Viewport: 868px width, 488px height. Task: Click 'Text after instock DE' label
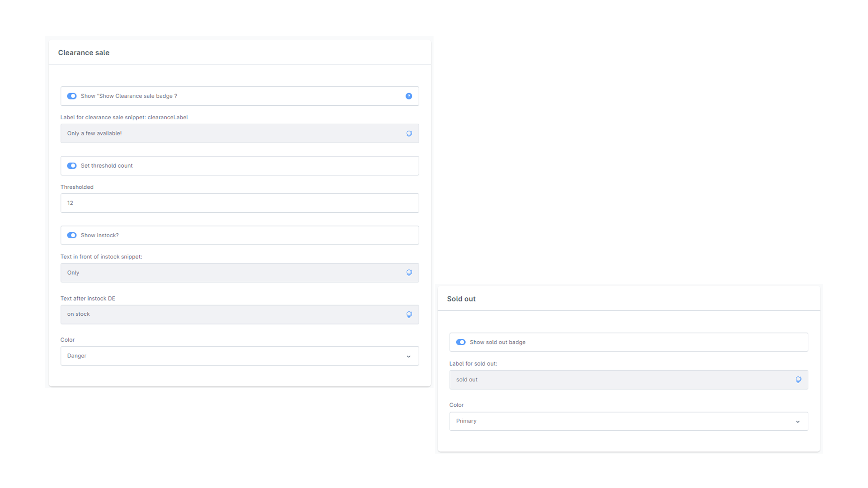click(88, 299)
